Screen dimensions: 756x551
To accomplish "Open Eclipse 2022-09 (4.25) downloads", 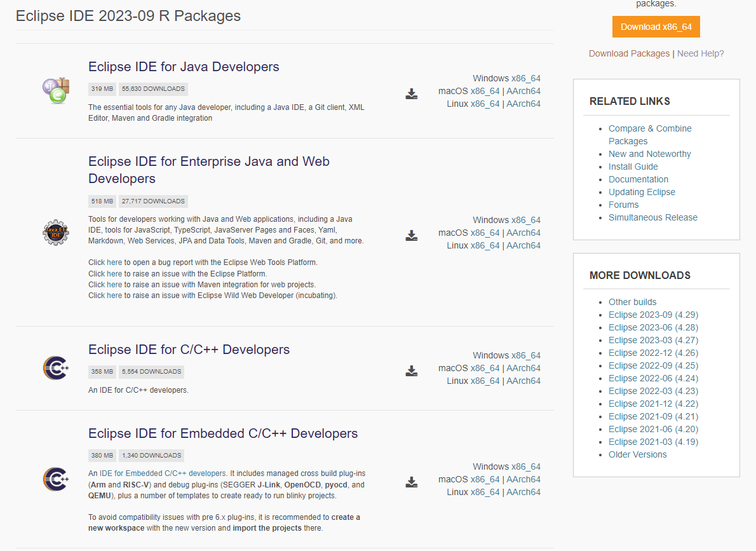I will click(x=653, y=365).
